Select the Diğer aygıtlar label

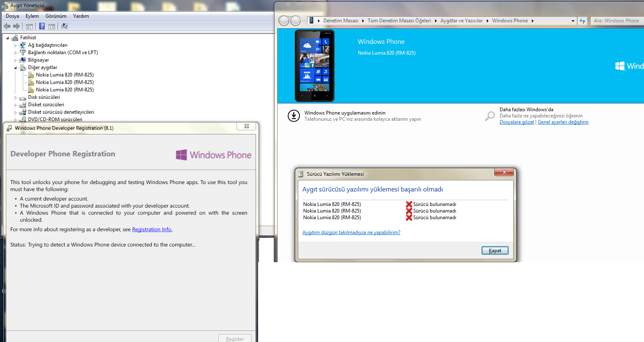tap(43, 67)
